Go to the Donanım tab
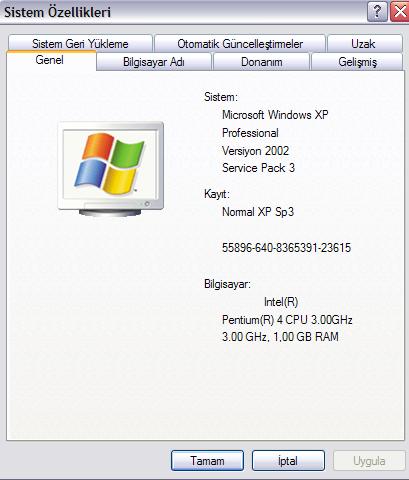409x480 pixels. pyautogui.click(x=261, y=62)
